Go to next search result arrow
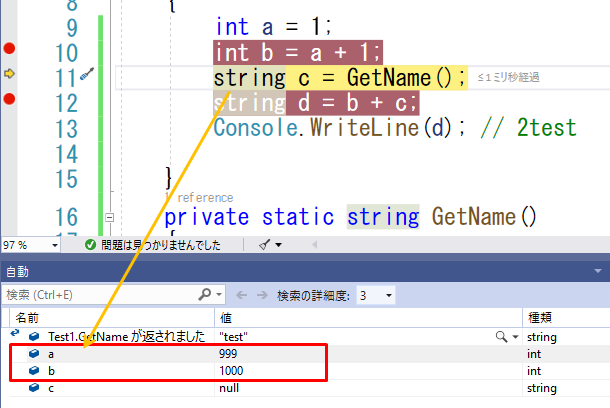Screen dimensions: 610x408 264,295
